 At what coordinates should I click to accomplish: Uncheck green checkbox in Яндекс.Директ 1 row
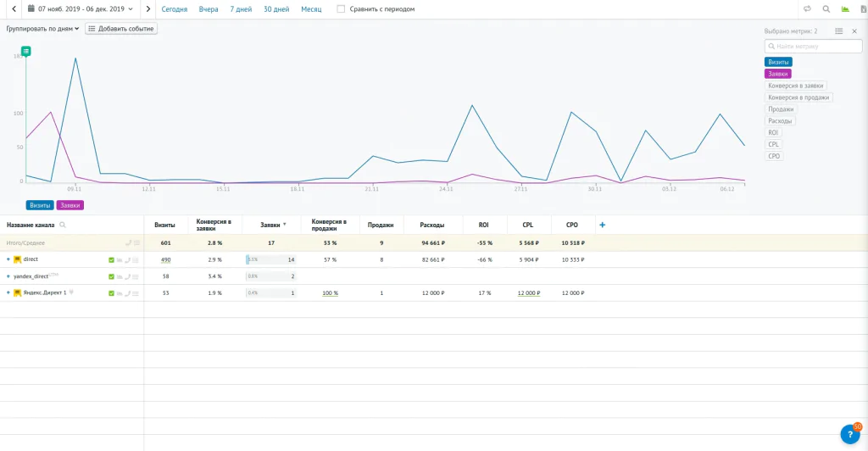pos(111,293)
